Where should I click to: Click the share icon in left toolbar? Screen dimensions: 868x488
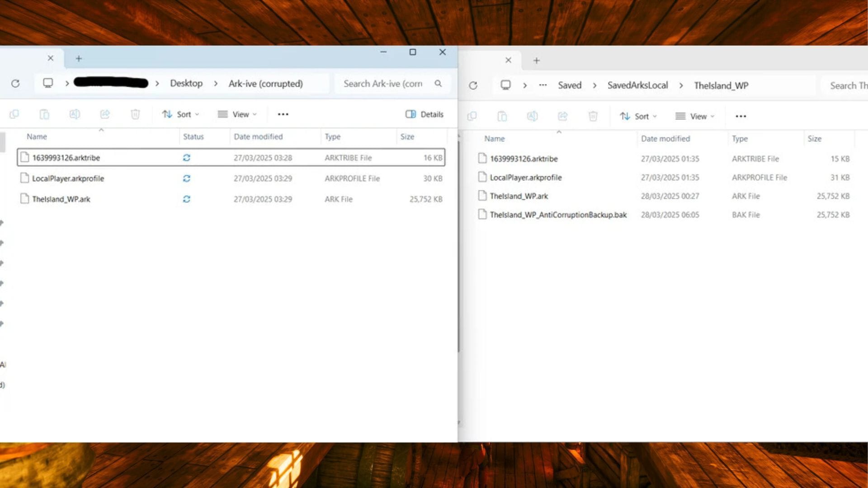(x=105, y=114)
